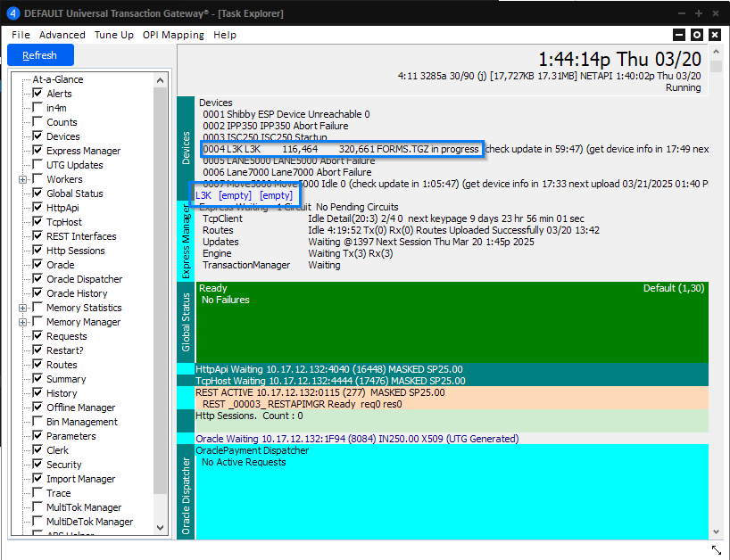
Task: Click the tree panel scroll-up arrow
Action: 161,80
